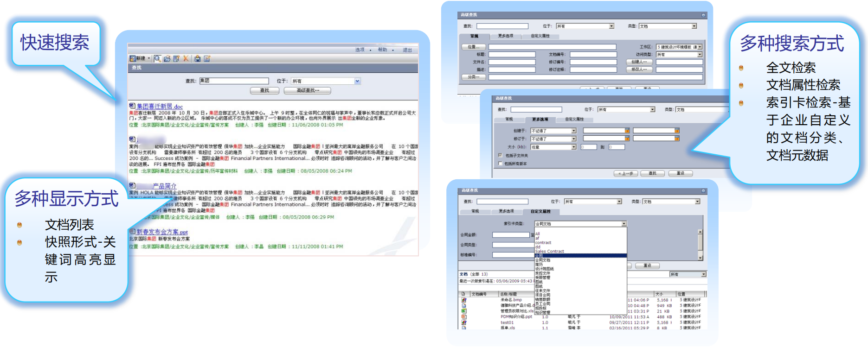Expand the 位于 dropdown in quick search

pyautogui.click(x=357, y=81)
